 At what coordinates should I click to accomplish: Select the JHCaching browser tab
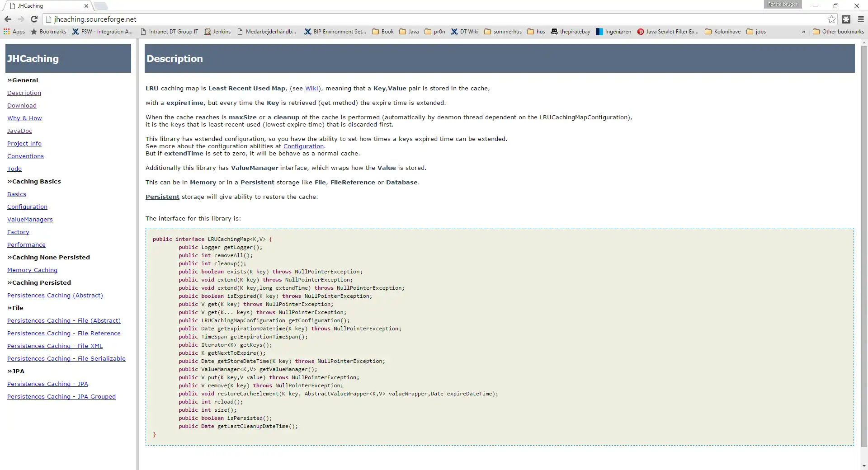click(x=47, y=6)
